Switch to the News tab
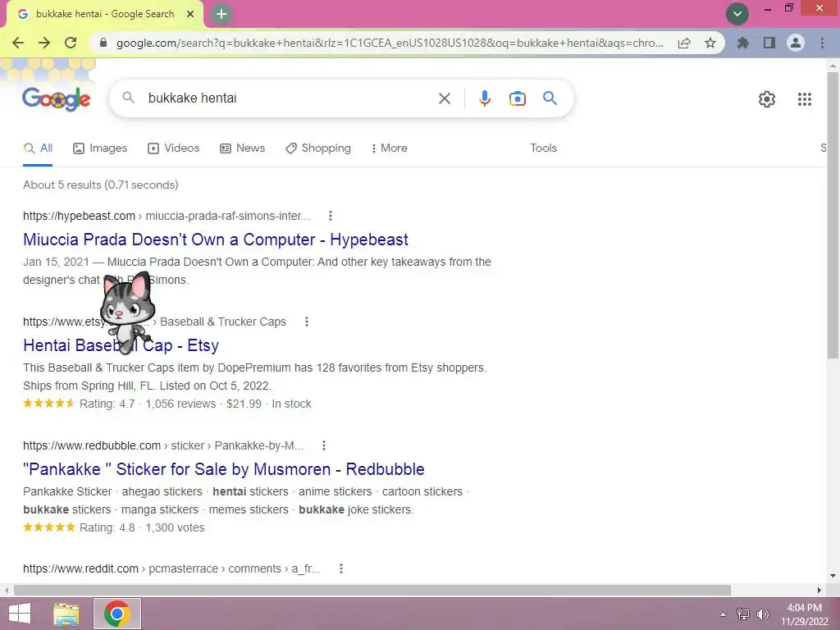Image resolution: width=840 pixels, height=630 pixels. click(x=243, y=148)
